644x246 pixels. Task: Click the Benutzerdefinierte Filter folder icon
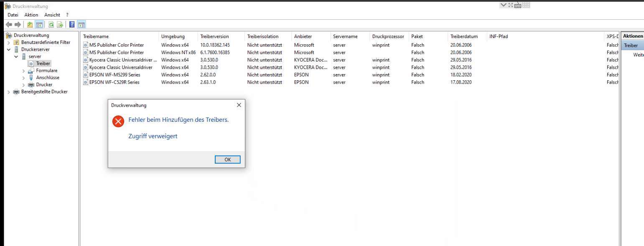point(17,43)
